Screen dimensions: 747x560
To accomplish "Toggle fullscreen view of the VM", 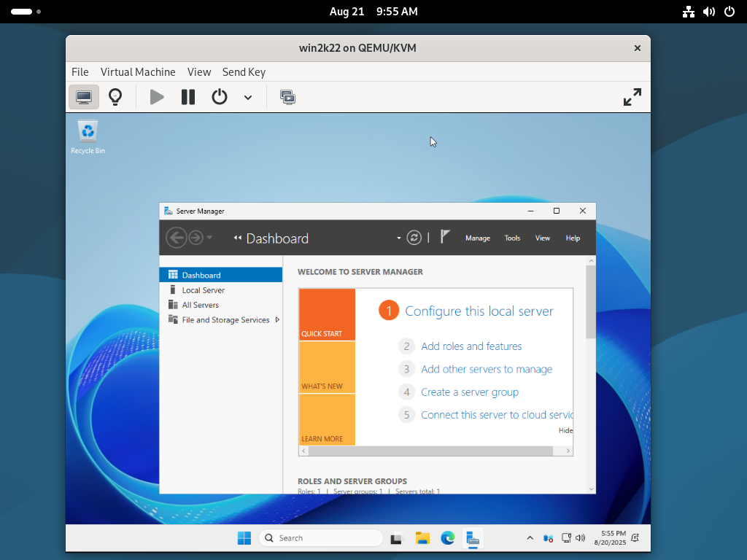I will tap(632, 97).
